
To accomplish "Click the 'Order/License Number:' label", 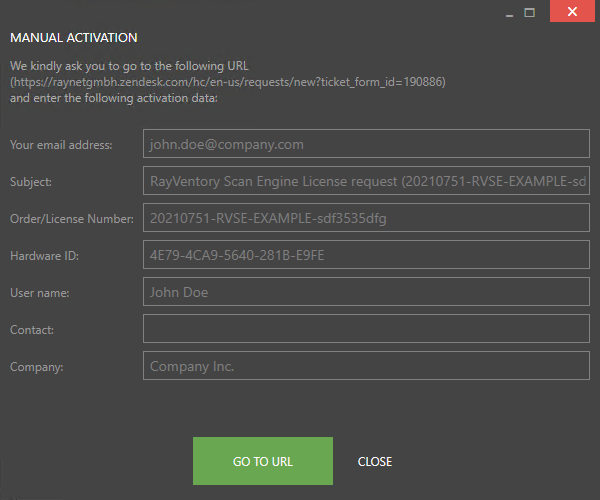I will tap(72, 219).
